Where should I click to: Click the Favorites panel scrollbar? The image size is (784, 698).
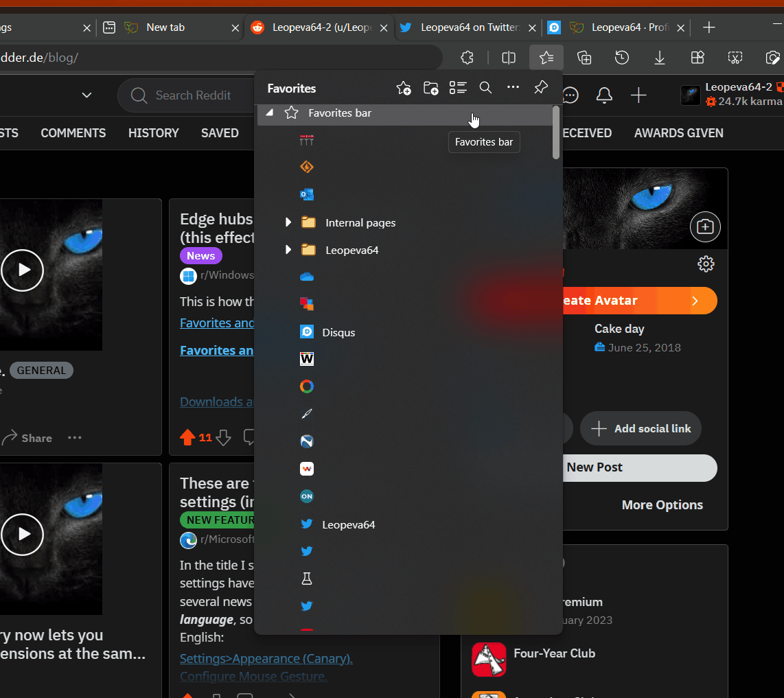pyautogui.click(x=556, y=133)
